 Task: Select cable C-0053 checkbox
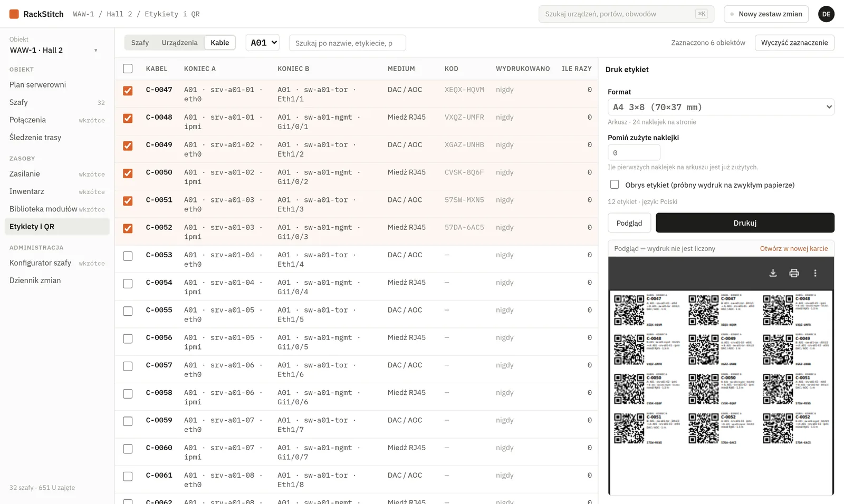coord(128,256)
